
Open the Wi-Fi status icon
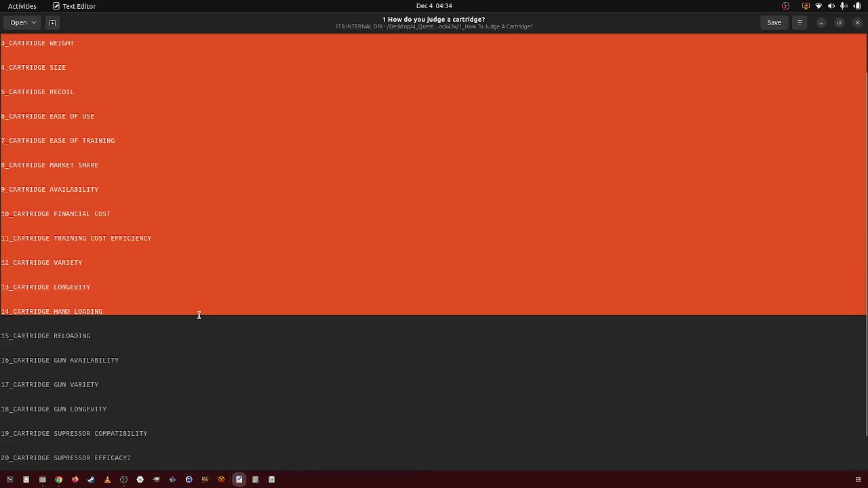coord(818,5)
